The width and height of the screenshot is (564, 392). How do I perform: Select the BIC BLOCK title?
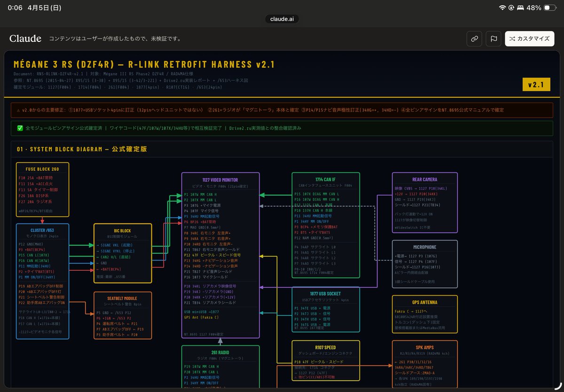pyautogui.click(x=122, y=231)
